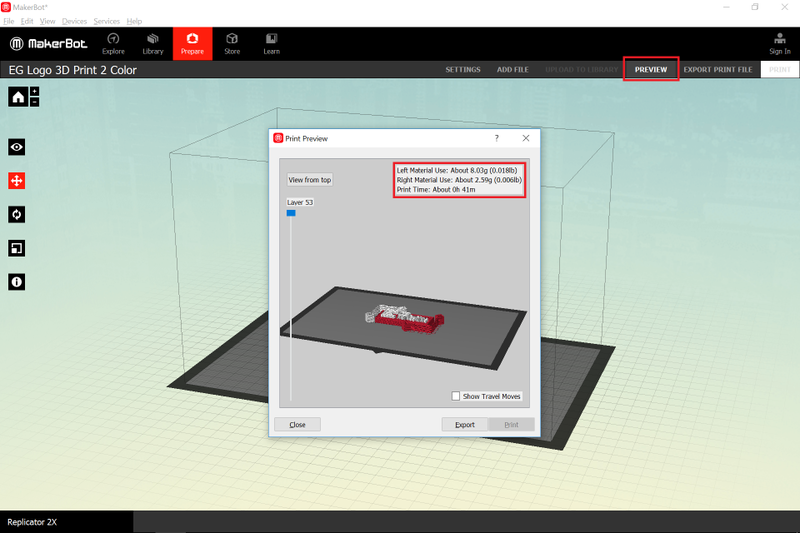This screenshot has width=800, height=533.
Task: Select the Scale tool
Action: point(17,248)
